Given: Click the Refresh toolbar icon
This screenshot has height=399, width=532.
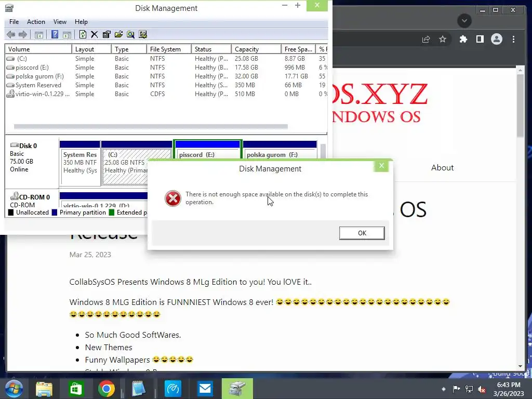Looking at the screenshot, I should click(x=83, y=34).
